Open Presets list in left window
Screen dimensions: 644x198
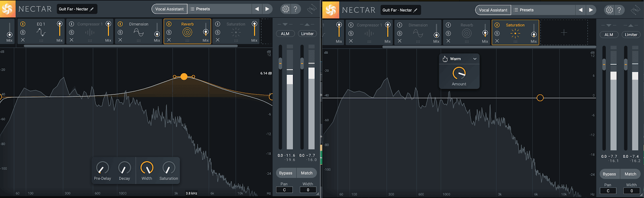(220, 9)
